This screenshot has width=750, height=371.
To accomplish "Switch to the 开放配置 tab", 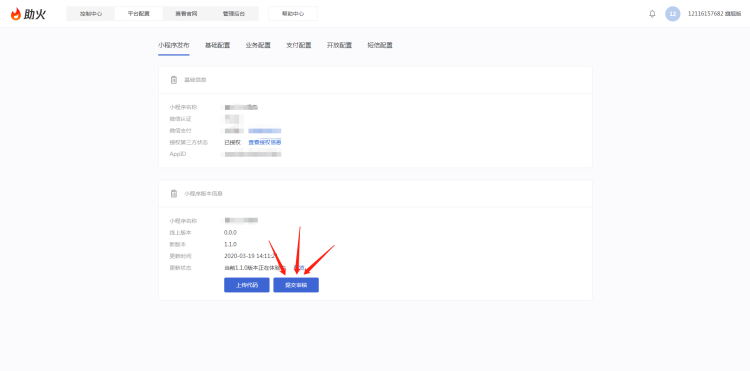I will [339, 45].
